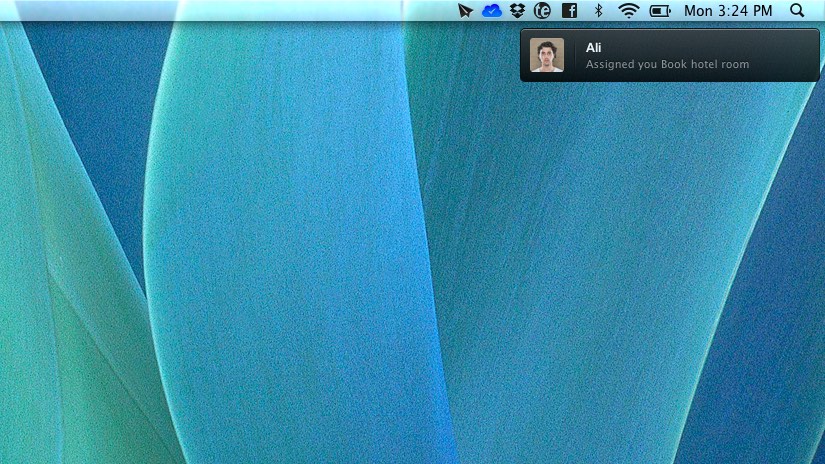Open the Facebook menu bar icon
Image resolution: width=825 pixels, height=464 pixels.
(x=569, y=11)
